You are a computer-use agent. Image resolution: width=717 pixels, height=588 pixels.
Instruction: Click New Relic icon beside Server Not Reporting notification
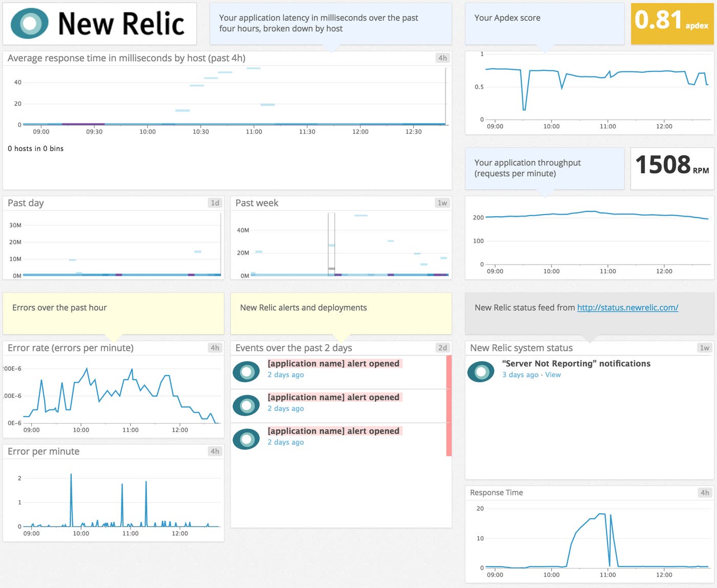click(x=481, y=372)
